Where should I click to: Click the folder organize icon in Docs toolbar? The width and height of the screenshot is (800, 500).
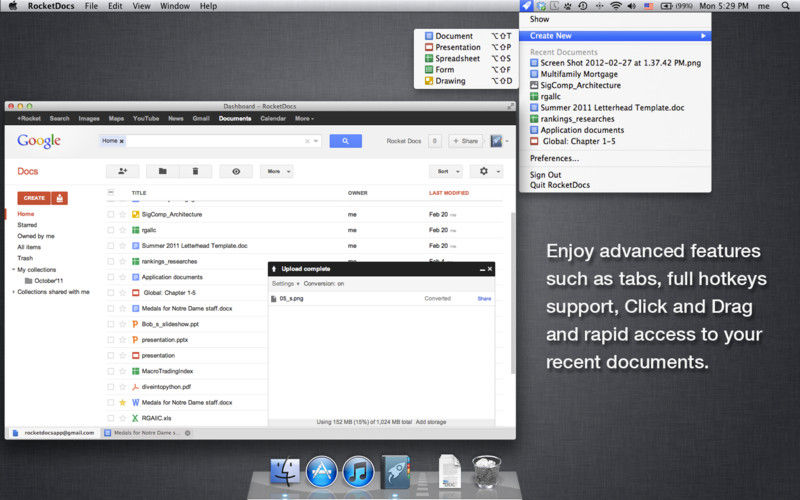point(163,171)
